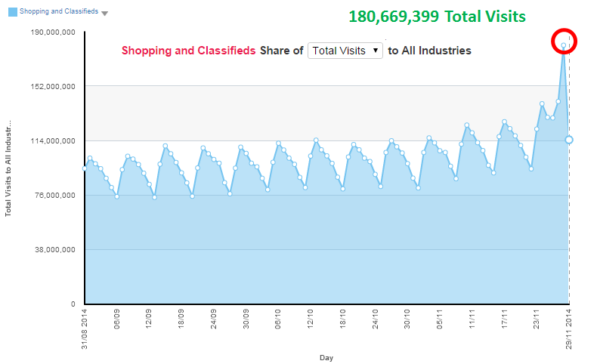Open the Total Visits metric dropdown
Image resolution: width=597 pixels, height=364 pixels.
point(346,51)
